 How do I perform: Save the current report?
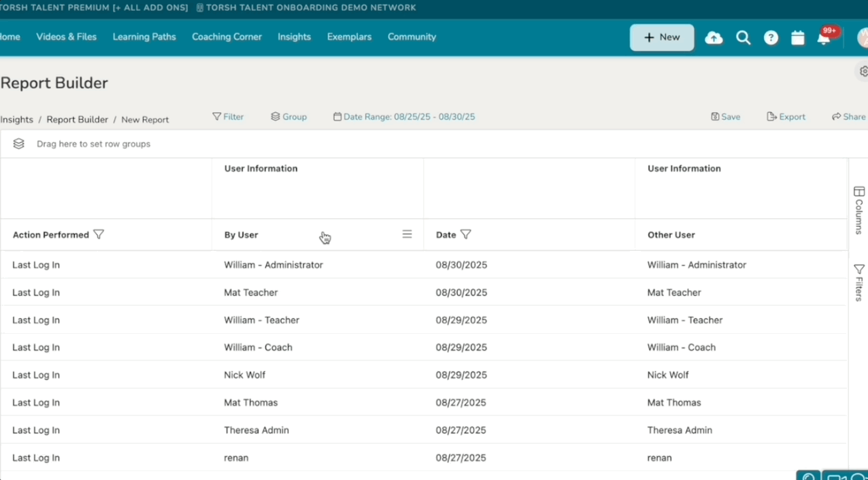pos(726,117)
